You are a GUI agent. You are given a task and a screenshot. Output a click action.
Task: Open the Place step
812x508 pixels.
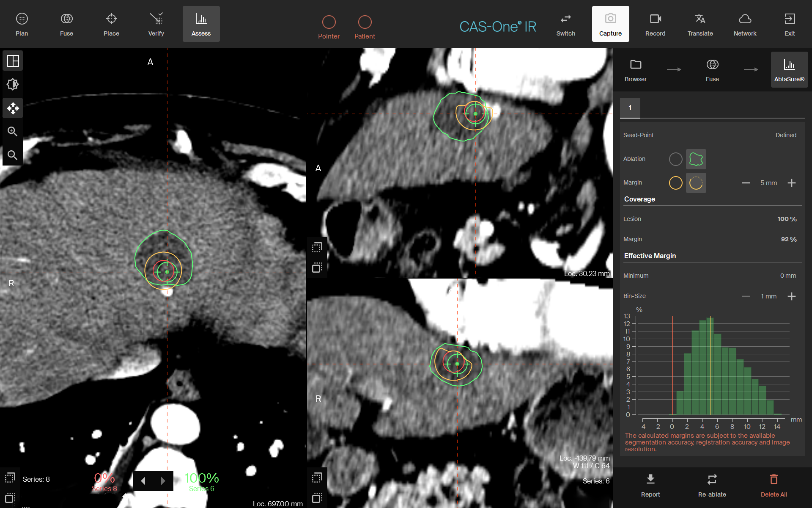click(111, 24)
